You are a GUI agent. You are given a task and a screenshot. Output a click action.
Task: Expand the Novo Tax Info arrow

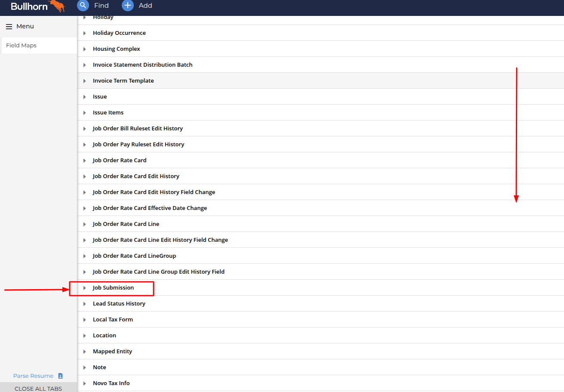pos(85,383)
